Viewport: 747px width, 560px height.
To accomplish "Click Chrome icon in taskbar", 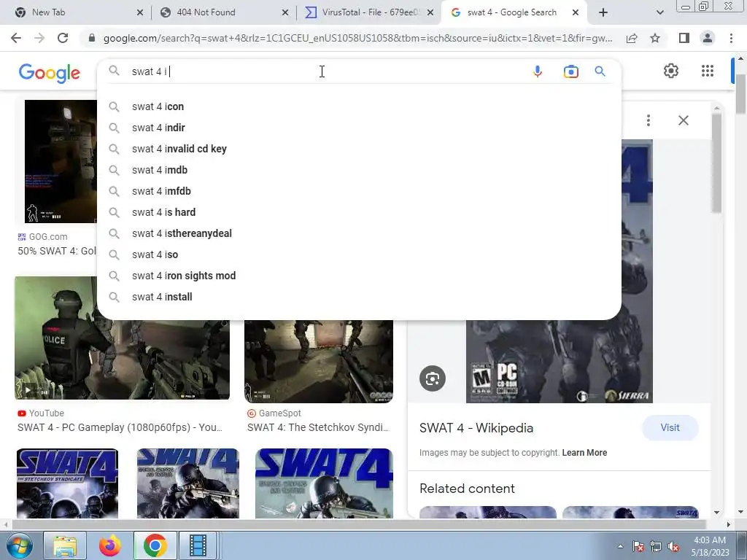I will click(155, 545).
